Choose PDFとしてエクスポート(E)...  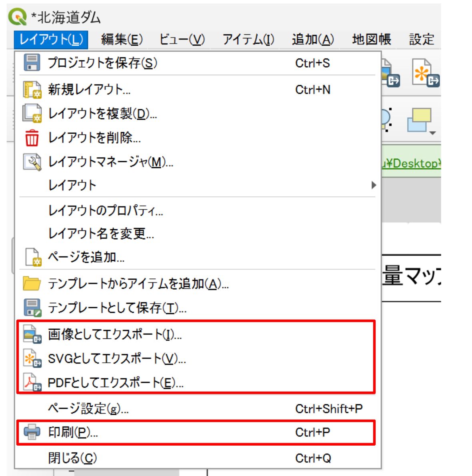(197, 382)
